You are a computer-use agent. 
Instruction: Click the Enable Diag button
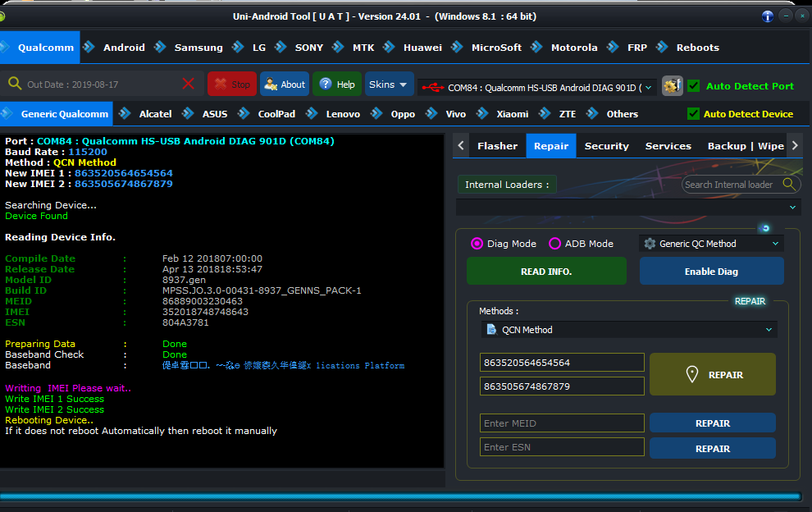click(x=712, y=271)
